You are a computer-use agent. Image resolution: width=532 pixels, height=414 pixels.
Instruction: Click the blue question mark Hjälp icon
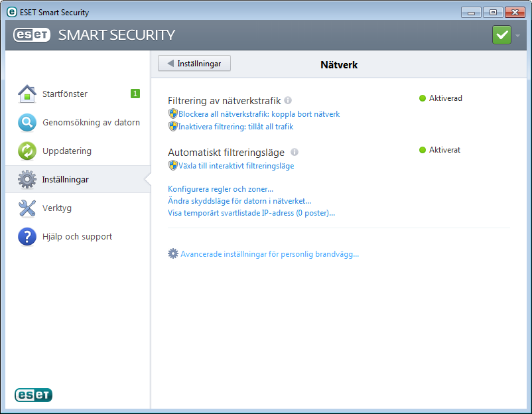coord(27,236)
